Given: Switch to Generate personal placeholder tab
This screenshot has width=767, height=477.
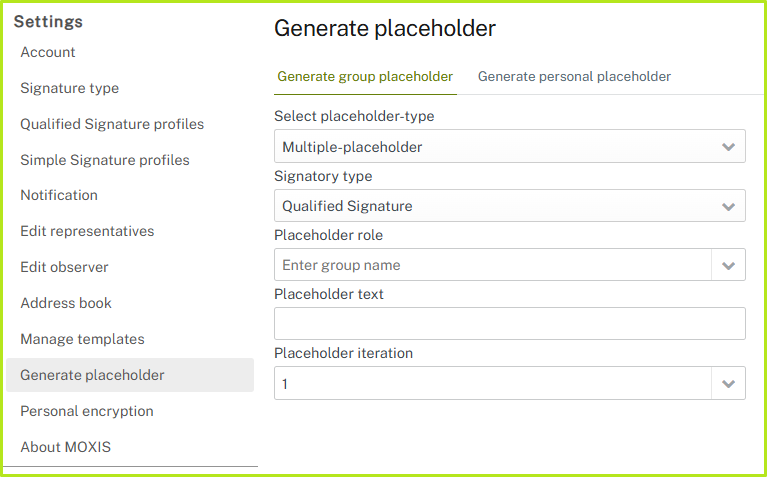Looking at the screenshot, I should pyautogui.click(x=574, y=77).
